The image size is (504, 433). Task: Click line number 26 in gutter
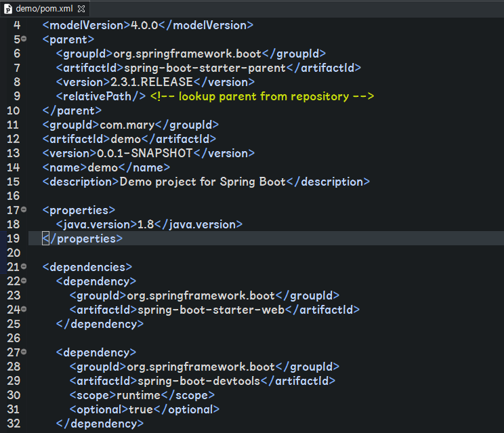[14, 338]
